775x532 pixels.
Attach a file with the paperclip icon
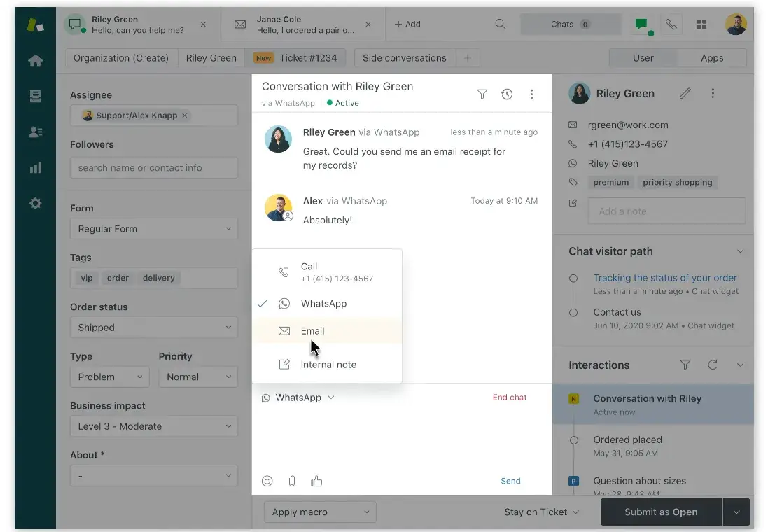click(292, 481)
